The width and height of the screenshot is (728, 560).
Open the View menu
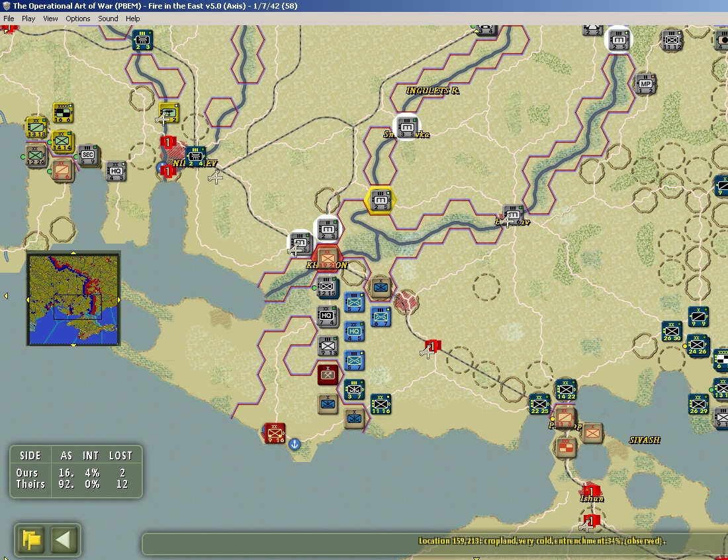click(x=50, y=19)
